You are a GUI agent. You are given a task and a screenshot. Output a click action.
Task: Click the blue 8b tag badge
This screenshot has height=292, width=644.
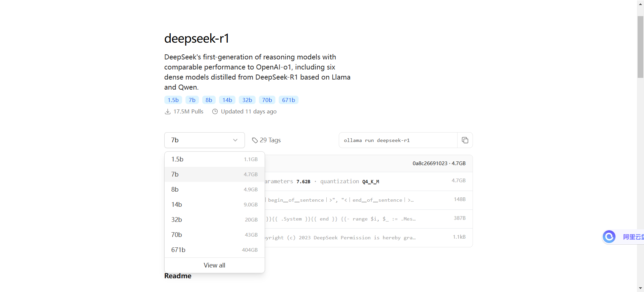(x=209, y=100)
